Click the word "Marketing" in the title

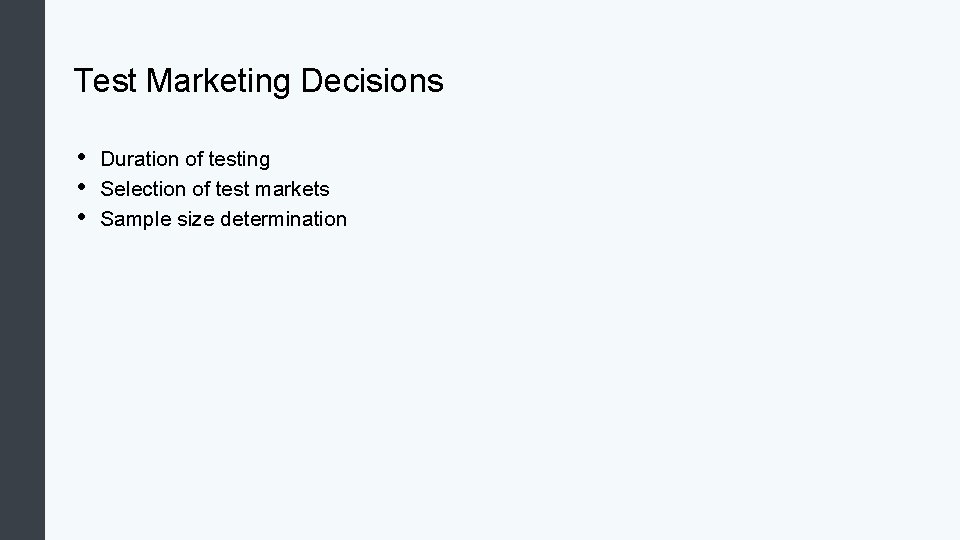[x=218, y=81]
